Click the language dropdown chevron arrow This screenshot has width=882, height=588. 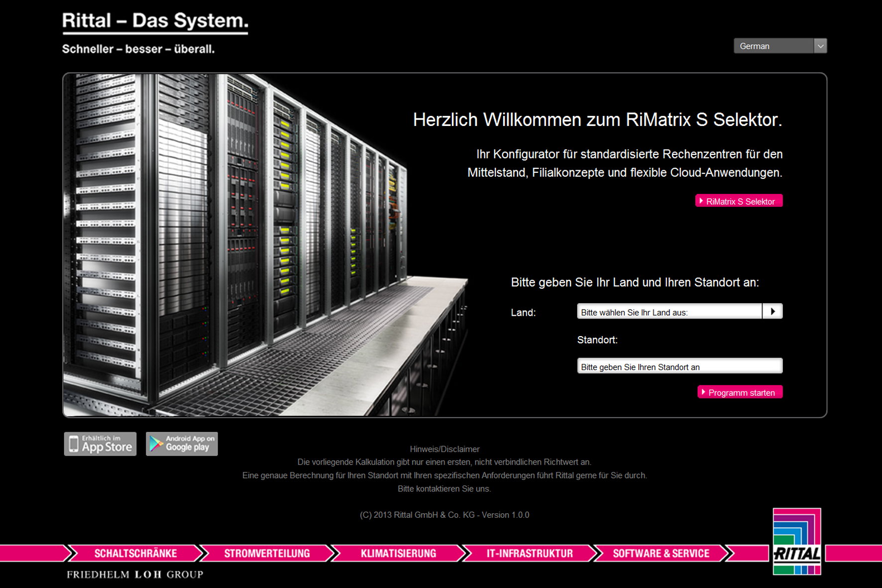pos(820,46)
